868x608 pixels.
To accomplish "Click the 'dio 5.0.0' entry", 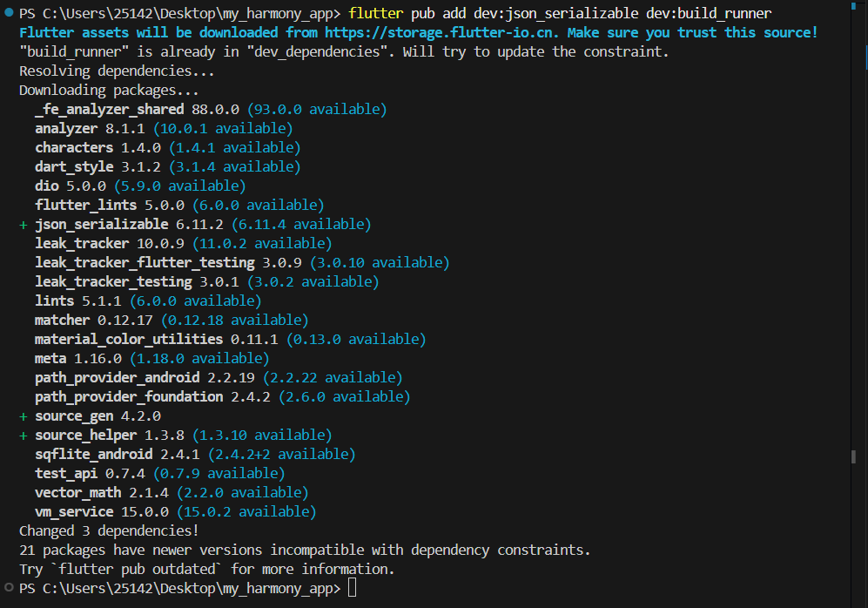I will point(71,186).
